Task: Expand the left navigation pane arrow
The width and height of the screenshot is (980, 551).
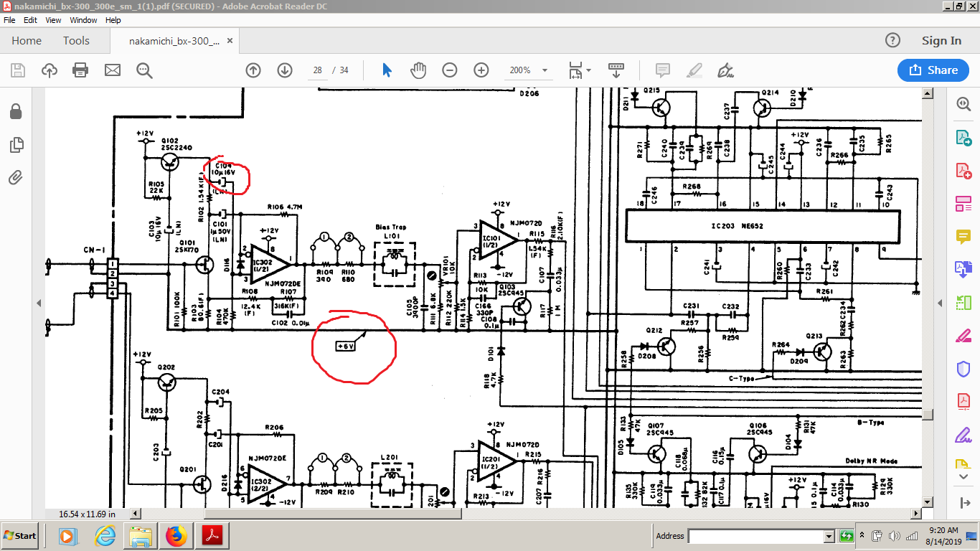Action: pos(39,303)
